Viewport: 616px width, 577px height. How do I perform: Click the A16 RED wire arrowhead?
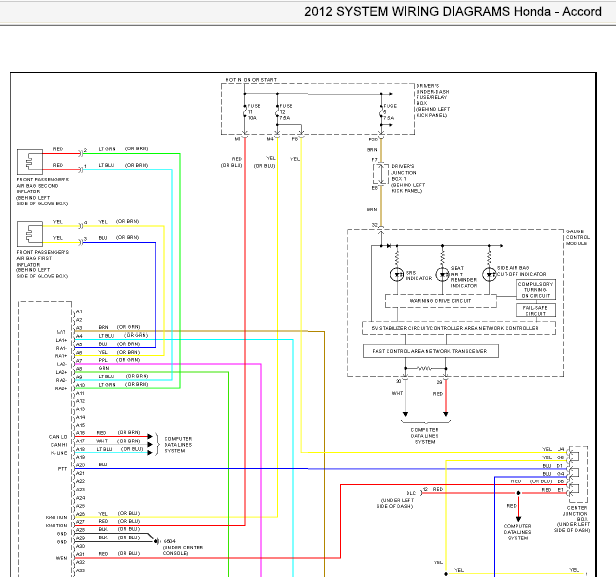click(x=150, y=436)
